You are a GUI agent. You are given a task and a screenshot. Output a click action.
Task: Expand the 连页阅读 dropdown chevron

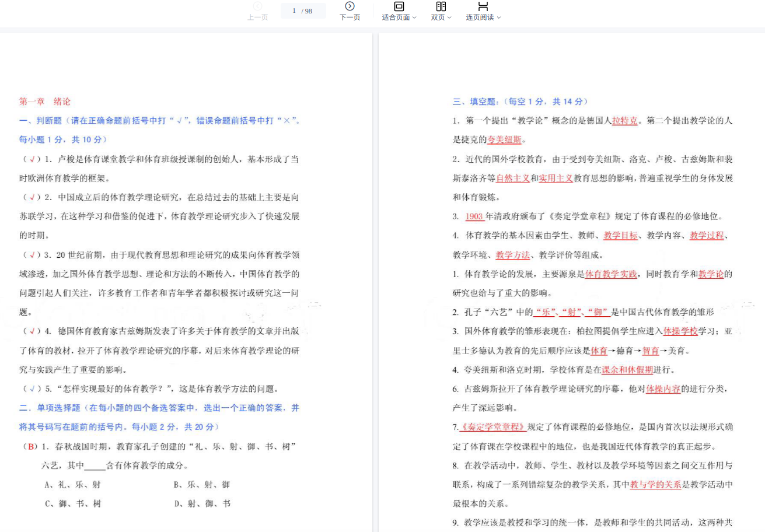pyautogui.click(x=498, y=17)
